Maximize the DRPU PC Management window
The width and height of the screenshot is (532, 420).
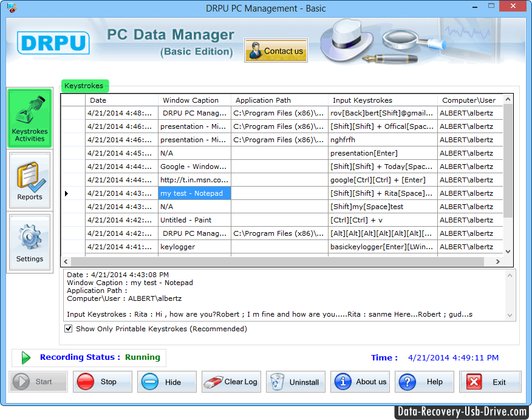[491, 5]
